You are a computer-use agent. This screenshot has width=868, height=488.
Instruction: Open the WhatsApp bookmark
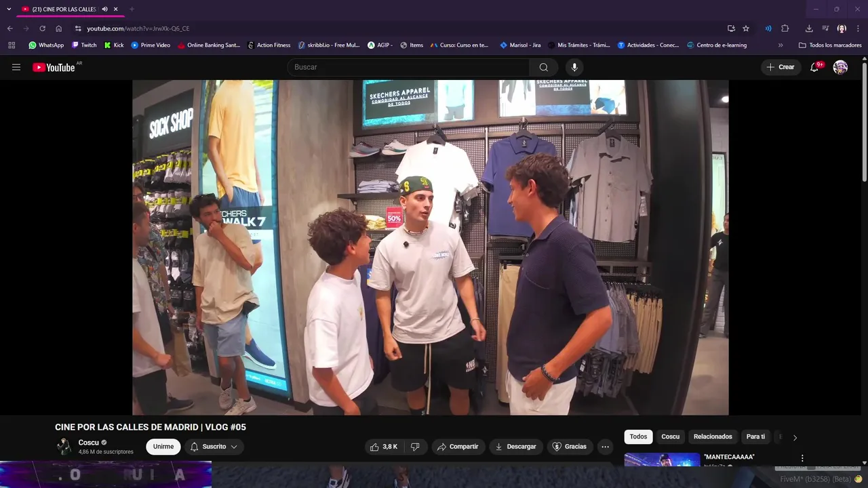point(46,45)
